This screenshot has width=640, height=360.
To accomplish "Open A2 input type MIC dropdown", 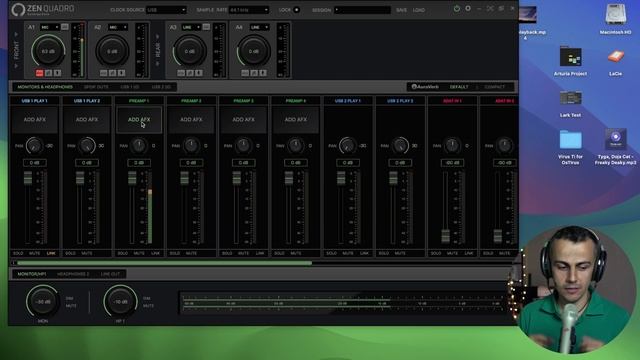I will tap(118, 27).
